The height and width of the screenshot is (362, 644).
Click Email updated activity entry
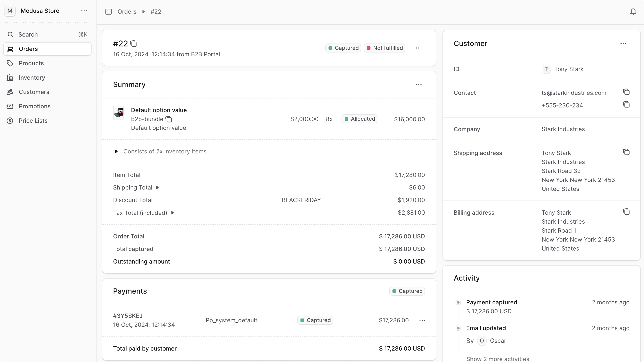click(x=486, y=328)
